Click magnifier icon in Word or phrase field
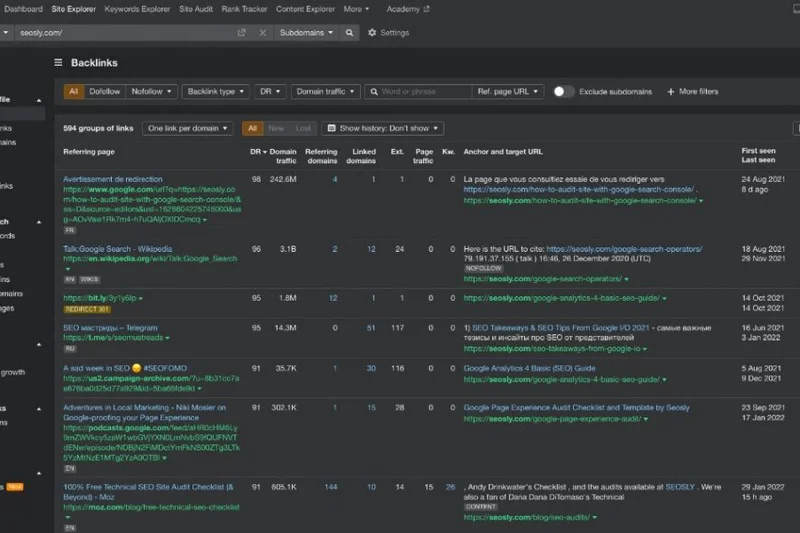Screen dimensions: 800x533 pos(374,92)
